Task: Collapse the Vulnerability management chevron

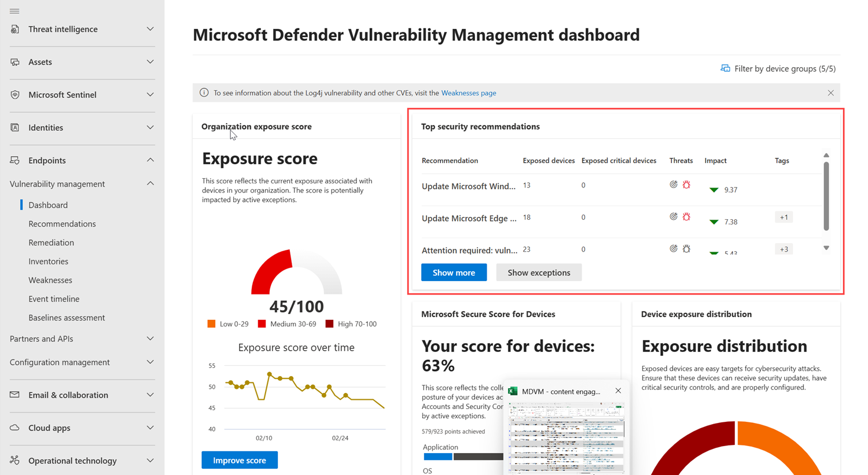Action: coord(150,183)
